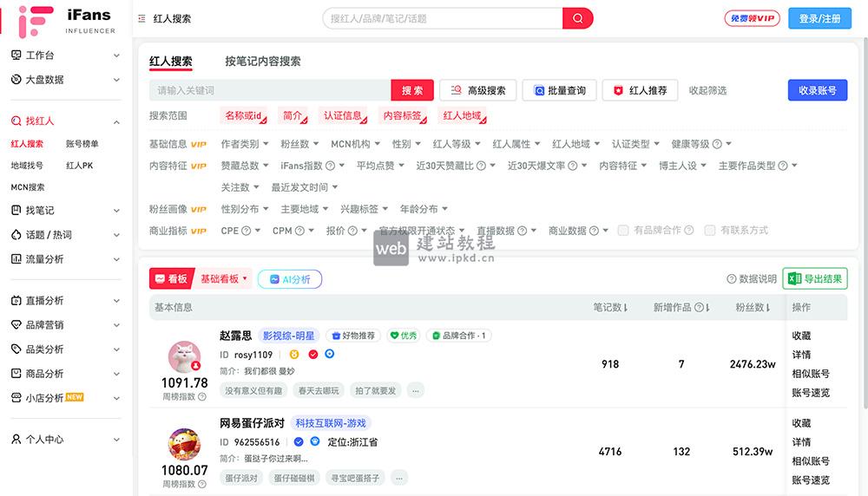868x496 pixels.
Task: Click the 品类分析 tag icon
Action: (16, 349)
